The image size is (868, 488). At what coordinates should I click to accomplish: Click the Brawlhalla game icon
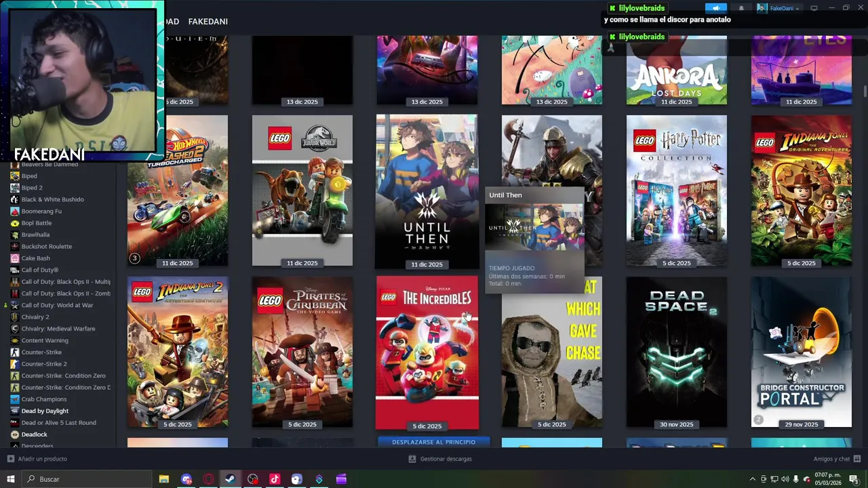click(15, 235)
